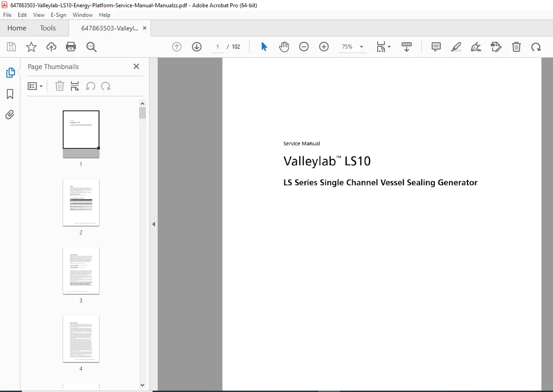Open the Window menu
The height and width of the screenshot is (392, 553).
(x=83, y=15)
